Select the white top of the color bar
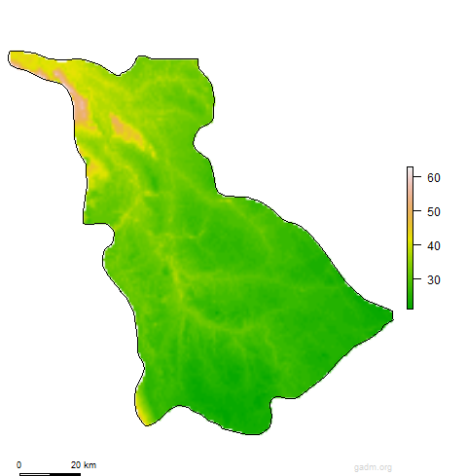Viewport: 467px width, 476px height. click(411, 172)
